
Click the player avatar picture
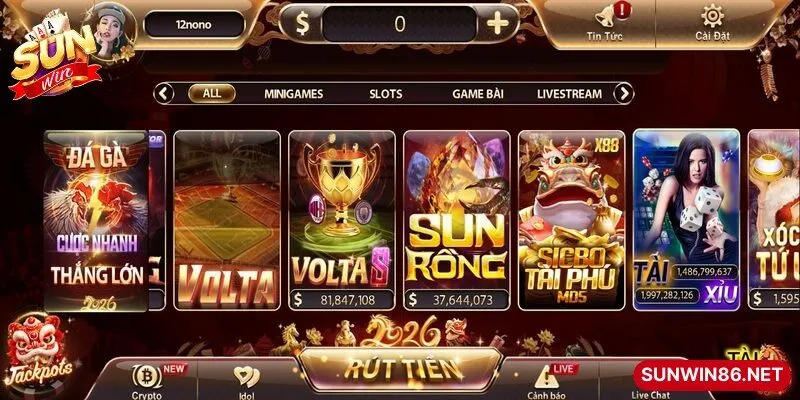(x=112, y=31)
